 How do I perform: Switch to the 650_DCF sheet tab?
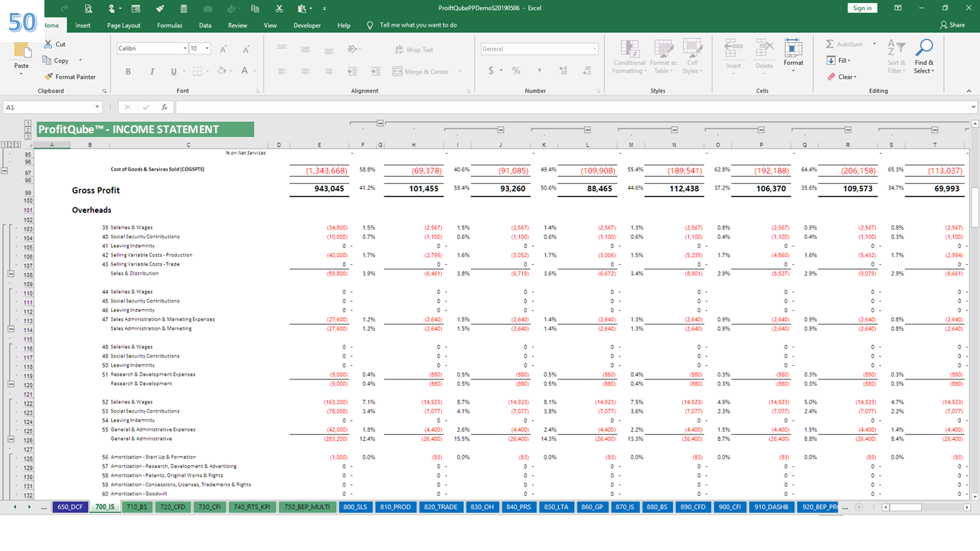pyautogui.click(x=69, y=507)
